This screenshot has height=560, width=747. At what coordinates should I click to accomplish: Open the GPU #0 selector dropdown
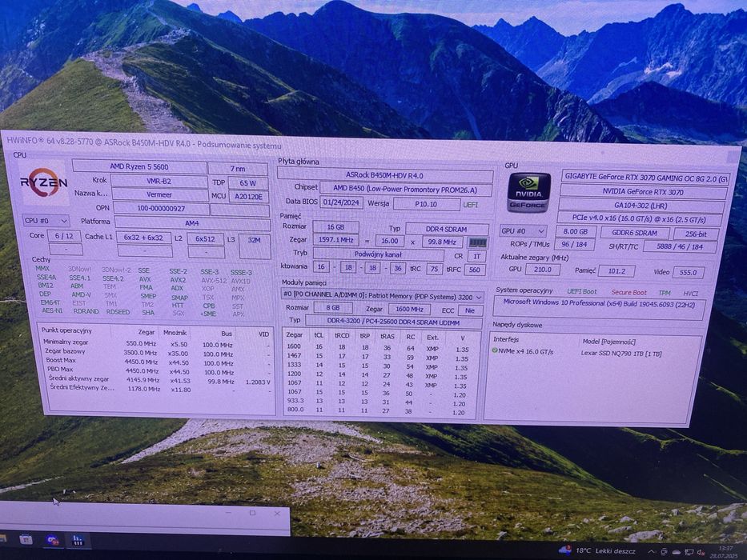[x=523, y=231]
